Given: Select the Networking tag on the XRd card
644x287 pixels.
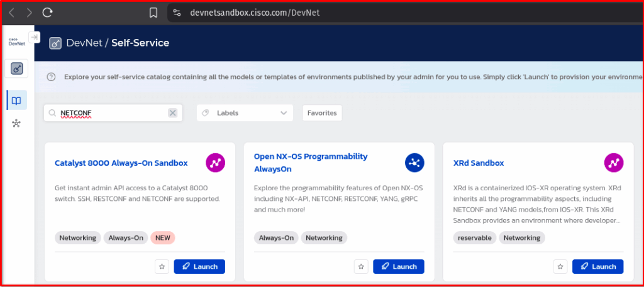Looking at the screenshot, I should [x=522, y=238].
